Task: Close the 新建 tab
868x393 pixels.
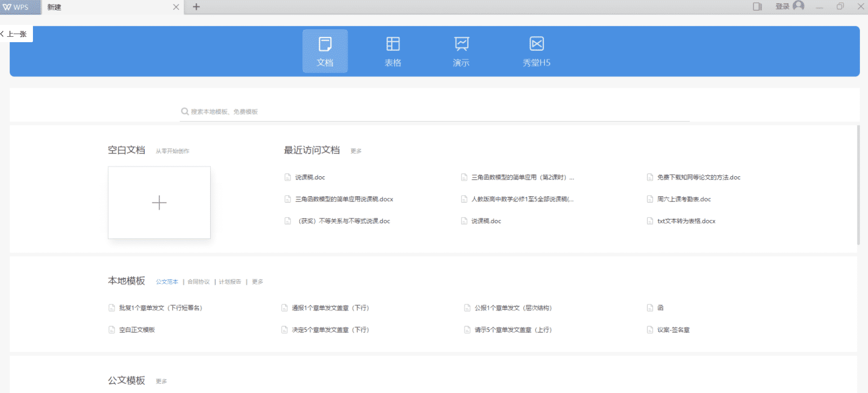Action: click(x=176, y=7)
